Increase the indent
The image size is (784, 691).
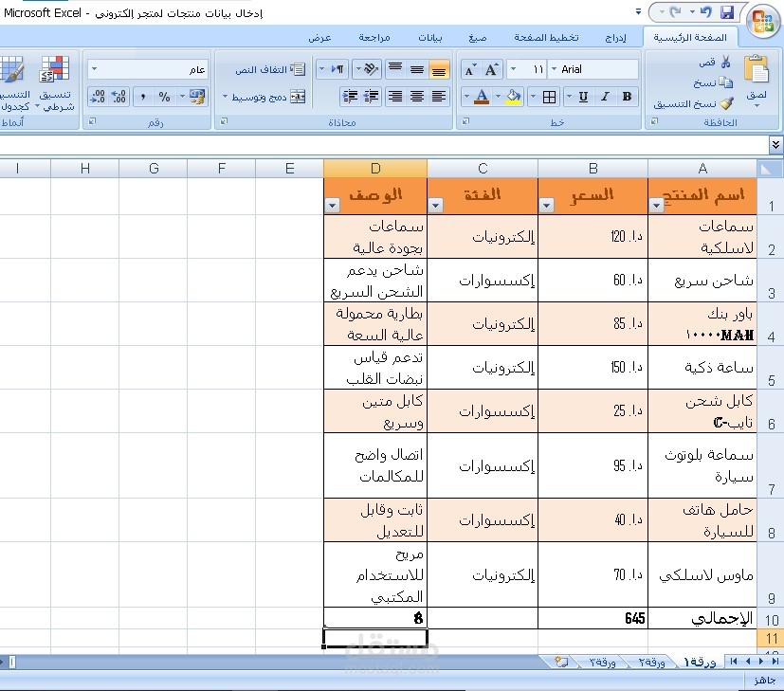(x=350, y=97)
